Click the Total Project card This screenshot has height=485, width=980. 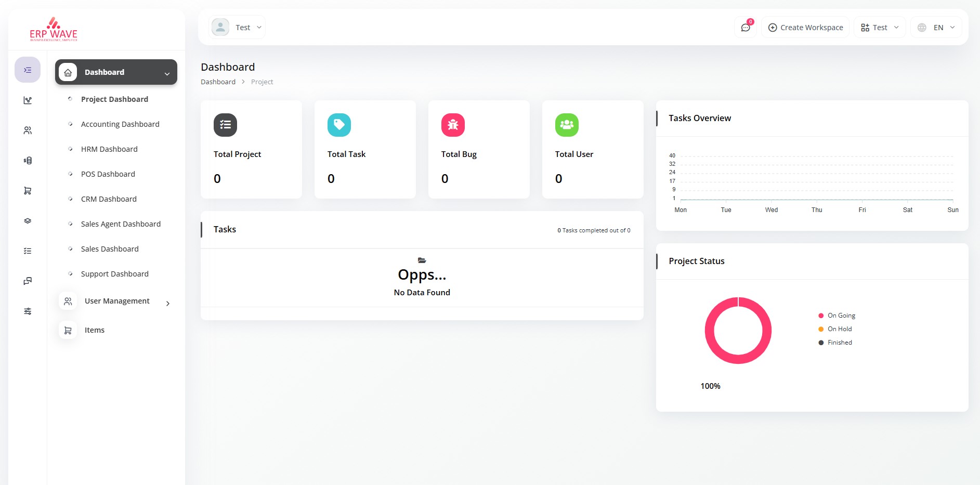point(251,149)
